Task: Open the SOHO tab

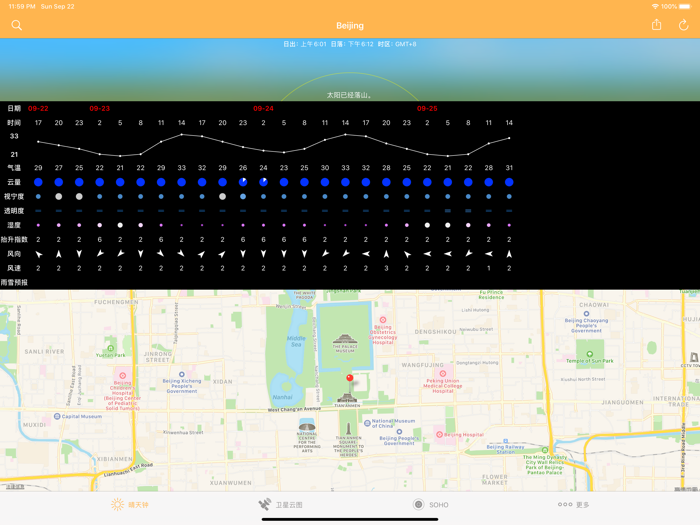Action: click(x=430, y=504)
